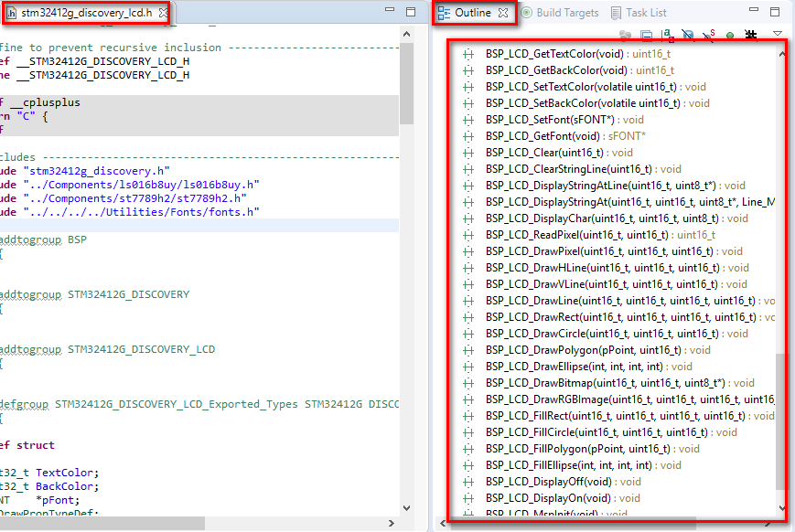
Task: Select BSP_LCD_FillPolygon in the Outline list
Action: click(592, 449)
